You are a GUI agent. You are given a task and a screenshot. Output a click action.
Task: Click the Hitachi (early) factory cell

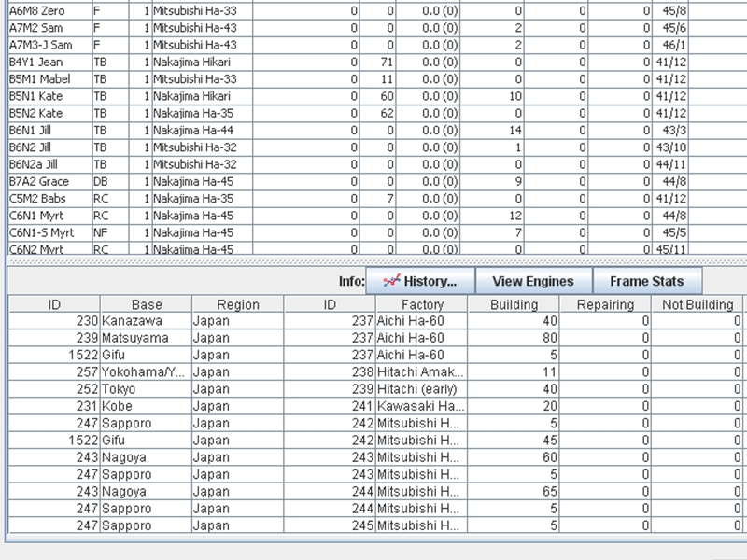[422, 389]
